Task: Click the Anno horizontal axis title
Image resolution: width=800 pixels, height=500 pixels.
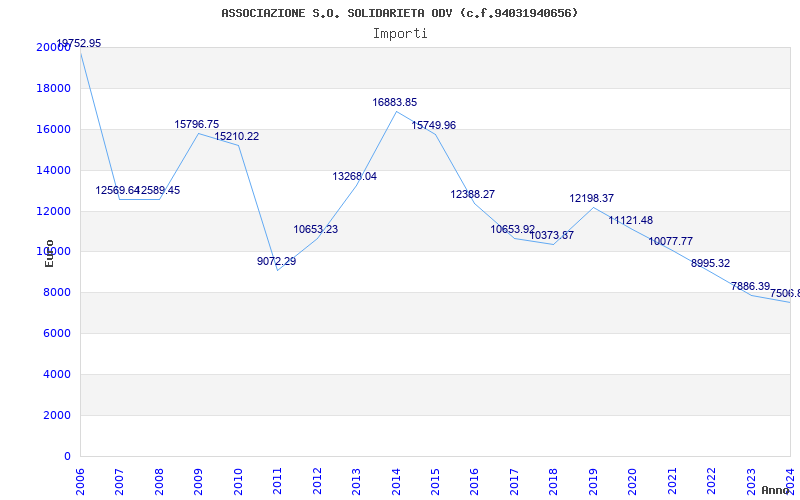Action: tap(776, 490)
